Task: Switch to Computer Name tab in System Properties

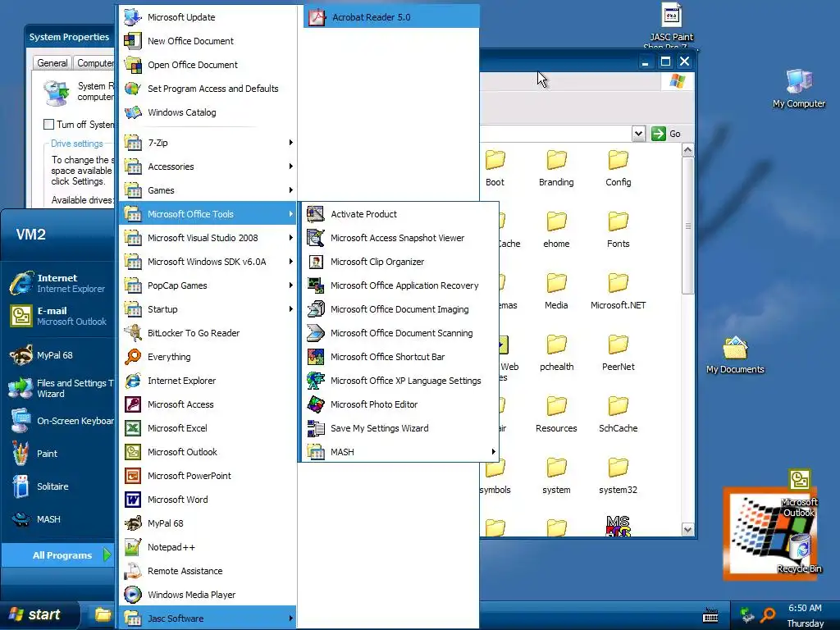Action: [x=95, y=62]
